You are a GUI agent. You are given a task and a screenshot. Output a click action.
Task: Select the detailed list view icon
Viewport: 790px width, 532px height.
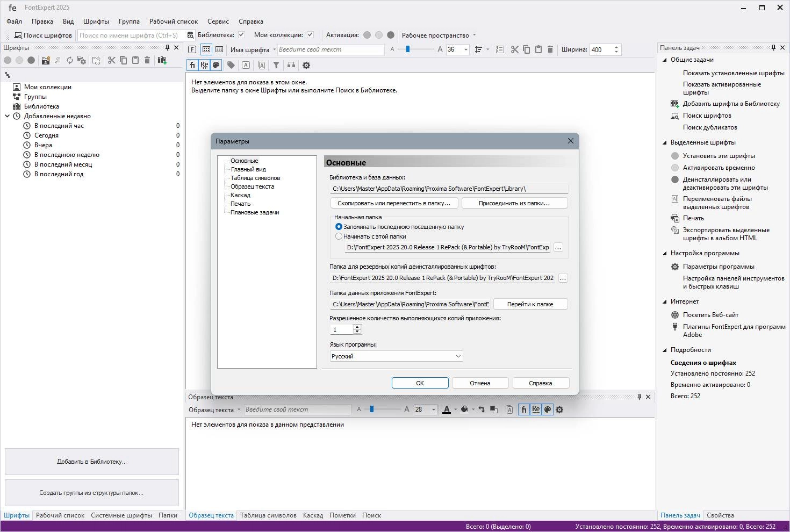tap(219, 49)
